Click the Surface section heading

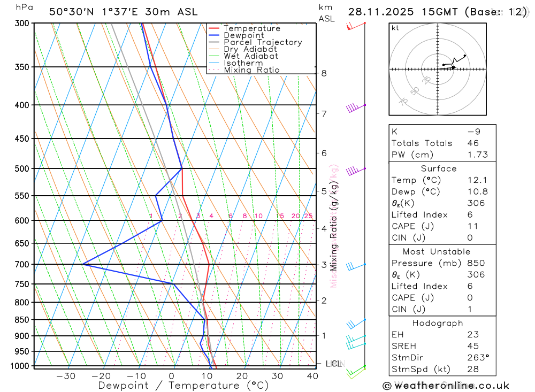(x=439, y=168)
